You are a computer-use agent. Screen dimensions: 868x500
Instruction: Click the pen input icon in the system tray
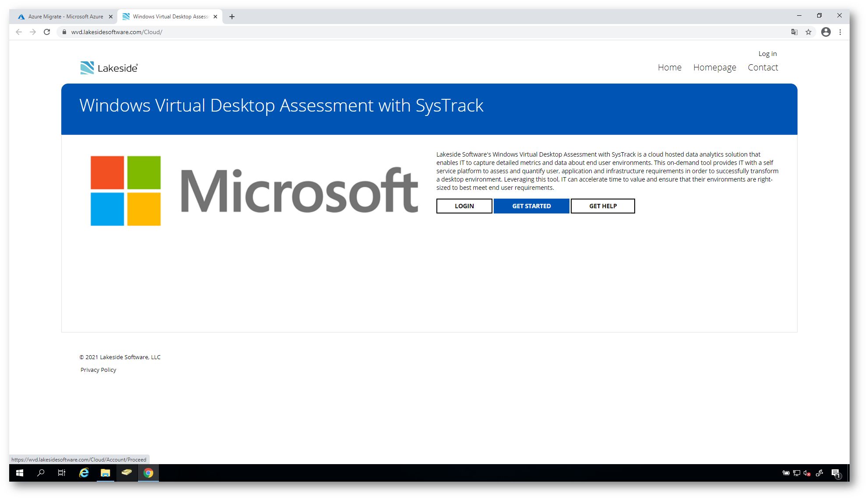click(819, 473)
